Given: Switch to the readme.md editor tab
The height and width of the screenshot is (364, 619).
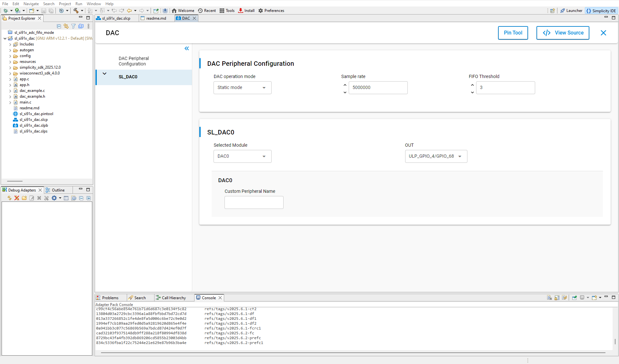Looking at the screenshot, I should 156,18.
